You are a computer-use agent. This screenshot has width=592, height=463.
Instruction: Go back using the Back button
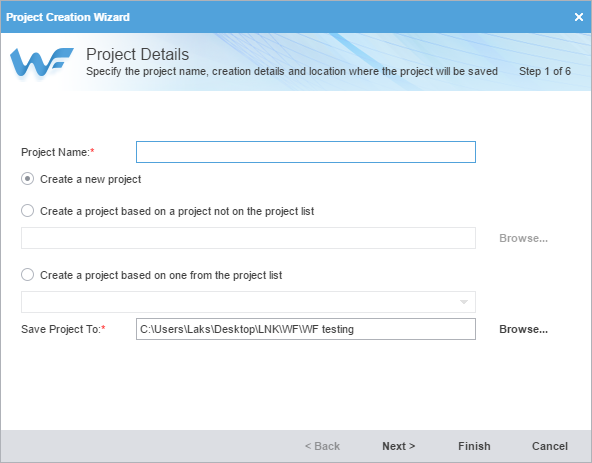point(322,446)
